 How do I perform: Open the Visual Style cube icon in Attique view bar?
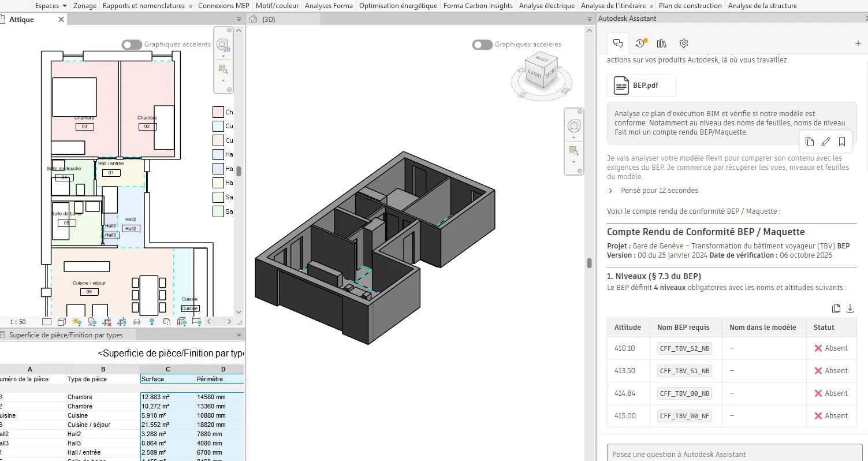point(62,322)
